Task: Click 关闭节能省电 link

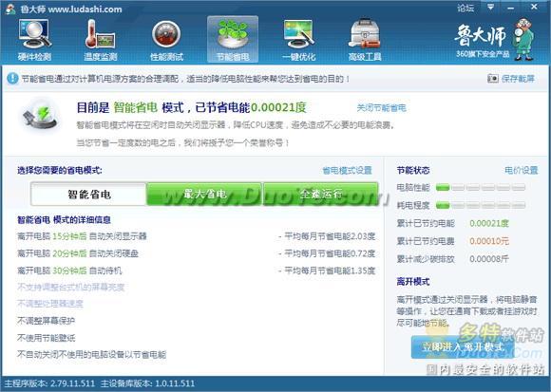Action: [x=382, y=108]
